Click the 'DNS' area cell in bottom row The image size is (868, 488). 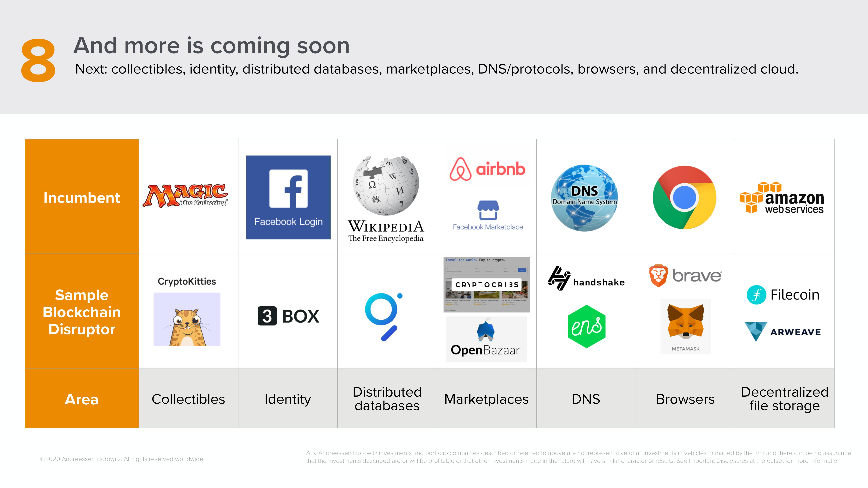586,398
